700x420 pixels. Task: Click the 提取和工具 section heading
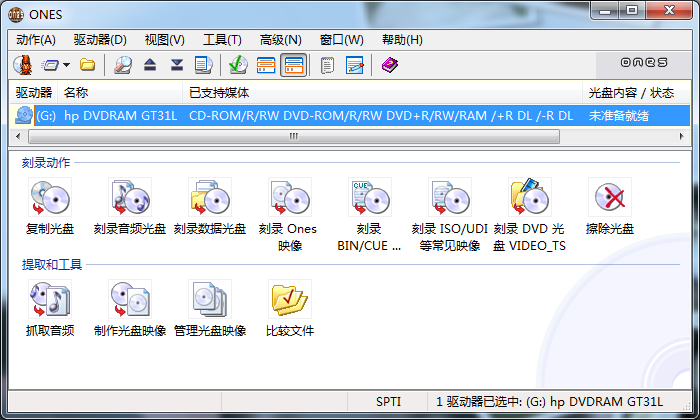(52, 265)
